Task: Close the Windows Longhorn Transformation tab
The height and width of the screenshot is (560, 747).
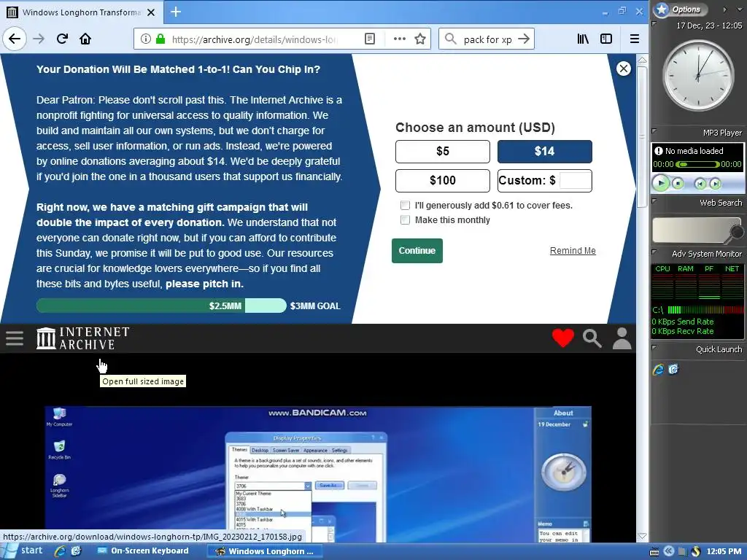Action: tap(151, 12)
